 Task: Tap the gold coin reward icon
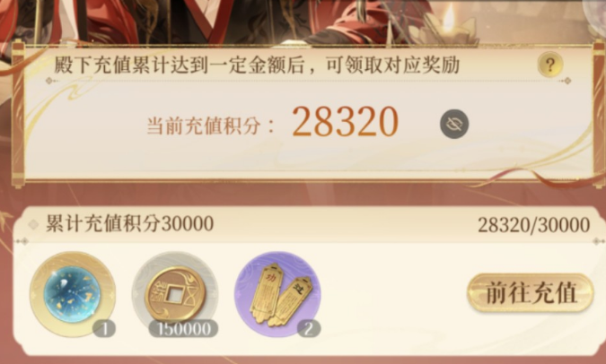tap(175, 294)
